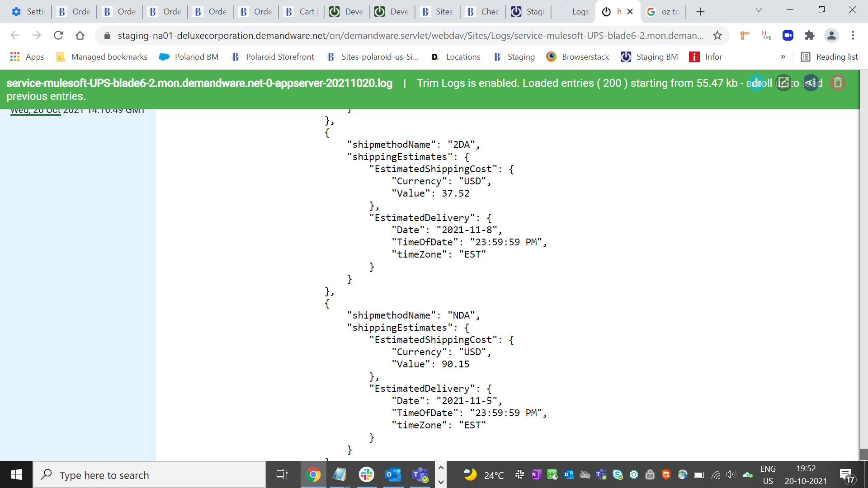Open the Chrome extensions puzzle icon
868x488 pixels.
(x=810, y=35)
